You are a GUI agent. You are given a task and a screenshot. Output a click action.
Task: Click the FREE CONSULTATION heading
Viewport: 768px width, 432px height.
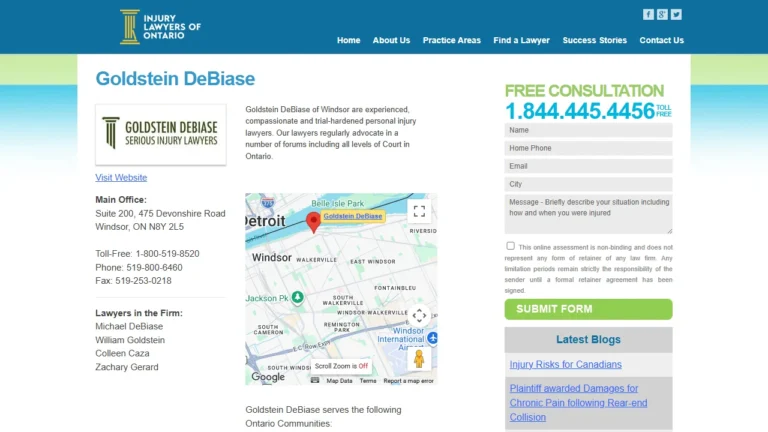584,91
